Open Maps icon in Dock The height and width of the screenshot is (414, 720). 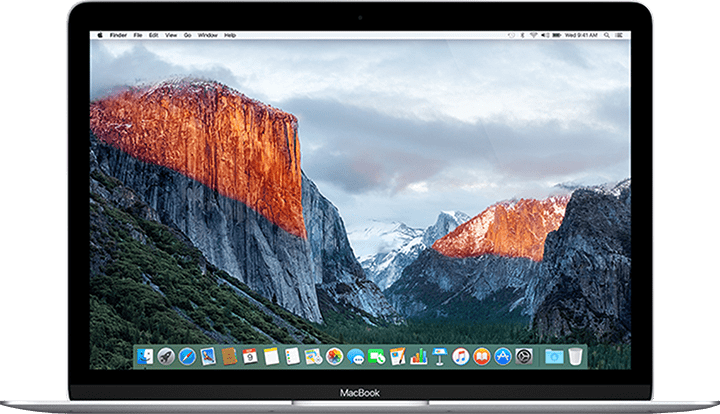click(314, 356)
